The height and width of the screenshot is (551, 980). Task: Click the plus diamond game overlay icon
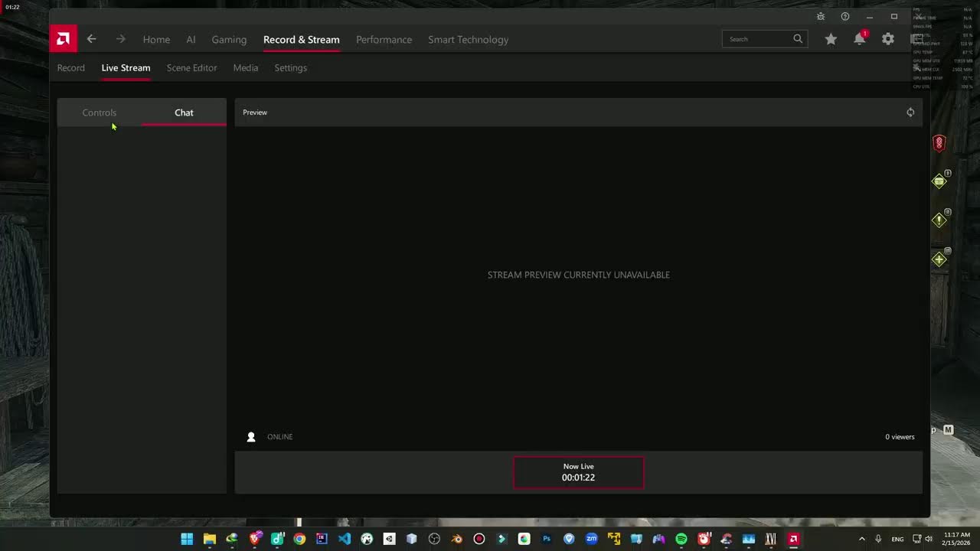(939, 259)
